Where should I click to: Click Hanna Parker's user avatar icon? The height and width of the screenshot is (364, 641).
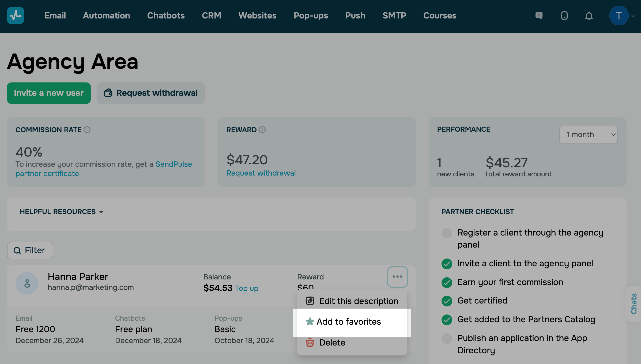27,283
